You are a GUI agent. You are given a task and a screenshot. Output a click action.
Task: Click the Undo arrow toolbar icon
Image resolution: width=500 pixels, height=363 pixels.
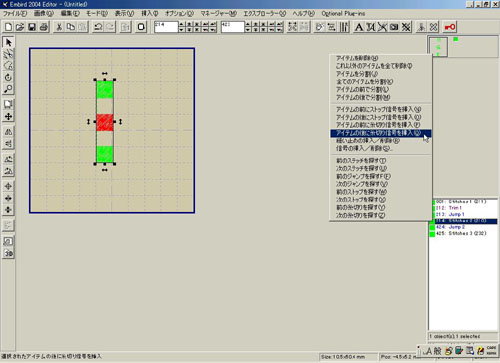98,27
